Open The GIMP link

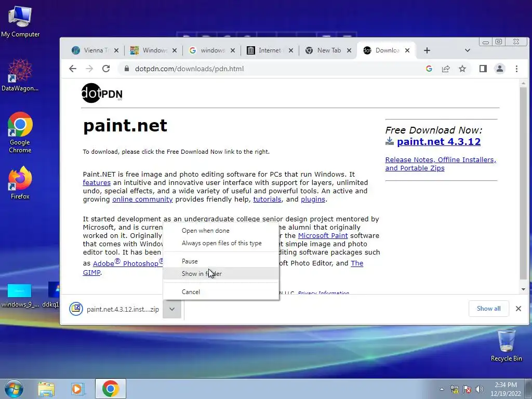(357, 263)
